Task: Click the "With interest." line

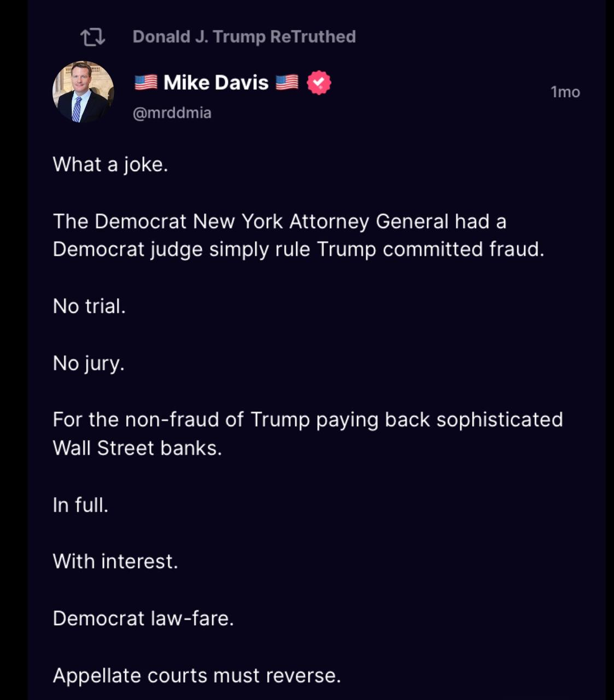Action: [115, 562]
